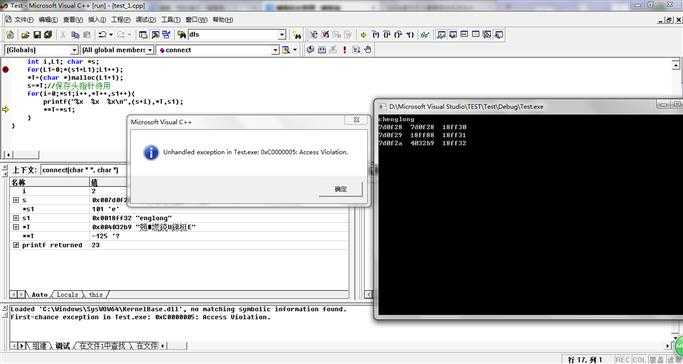This screenshot has width=683, height=364.
Task: Open QuickWatch glasses icon
Action: [425, 34]
